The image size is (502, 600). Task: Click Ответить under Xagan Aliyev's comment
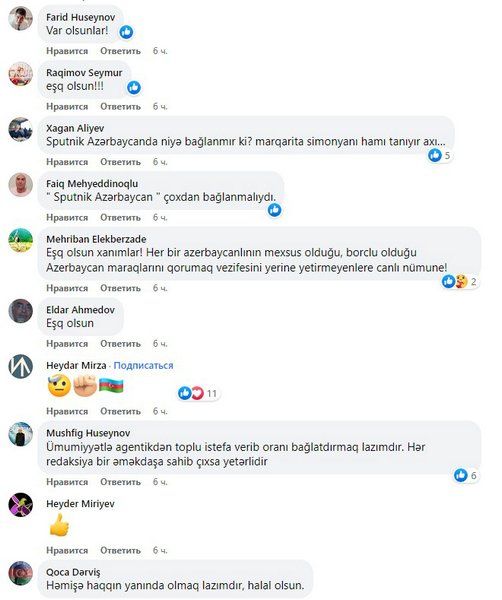pos(121,162)
